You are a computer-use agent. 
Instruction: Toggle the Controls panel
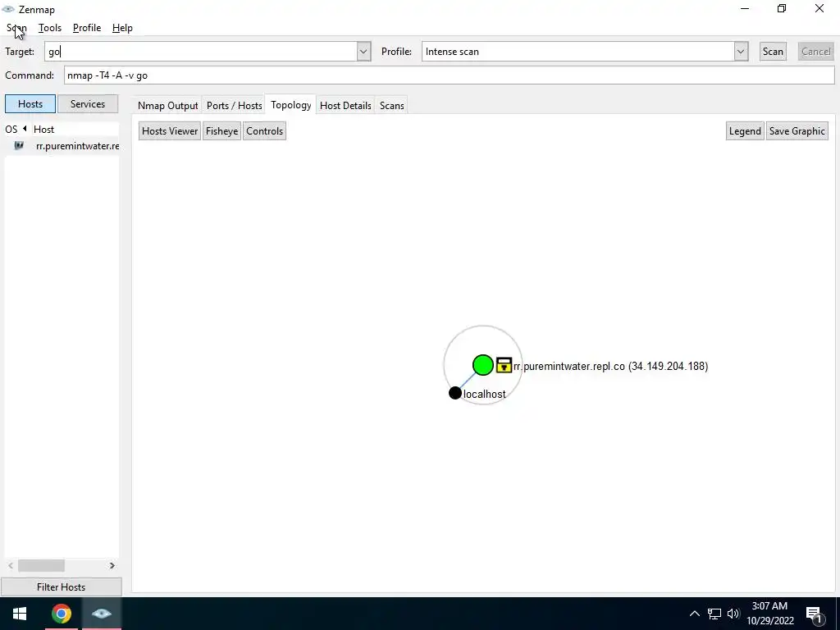coord(264,131)
